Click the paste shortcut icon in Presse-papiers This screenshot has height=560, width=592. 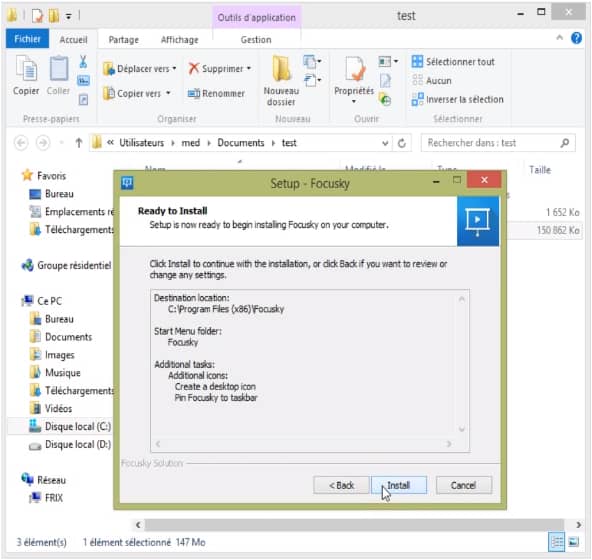pos(83,100)
